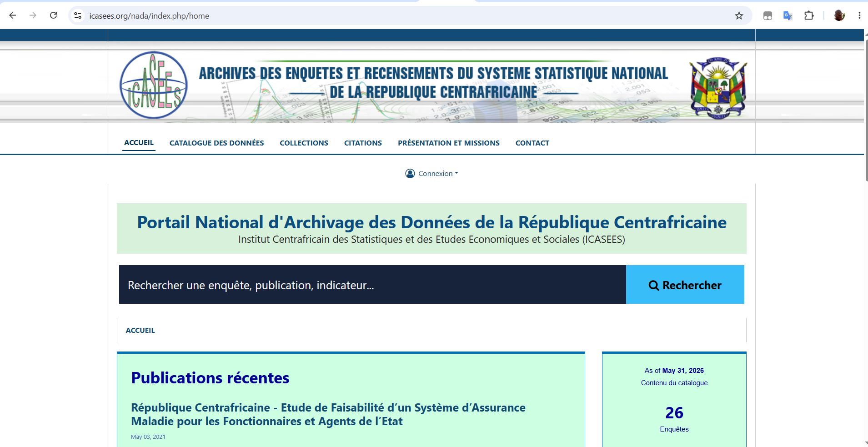The image size is (868, 447).
Task: Click the ICASEES institute subtitle text
Action: coord(431,240)
